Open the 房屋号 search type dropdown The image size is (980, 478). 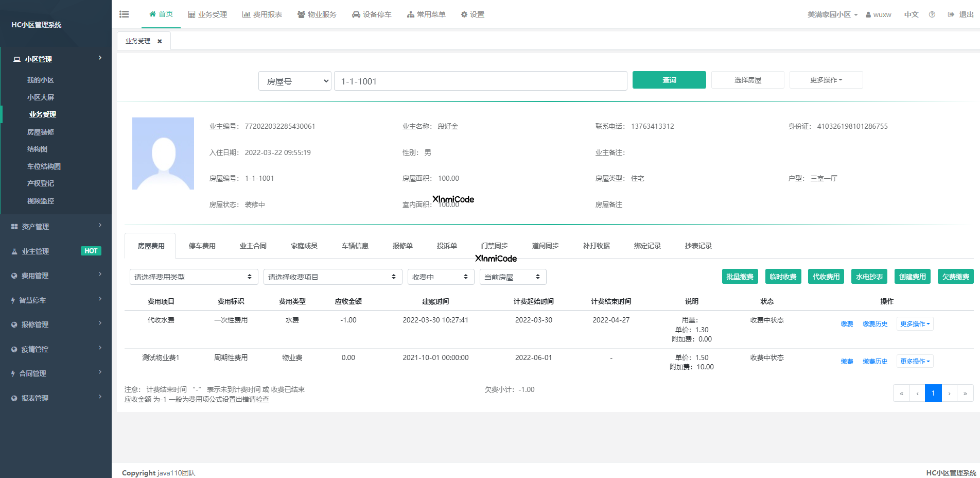[x=294, y=81]
